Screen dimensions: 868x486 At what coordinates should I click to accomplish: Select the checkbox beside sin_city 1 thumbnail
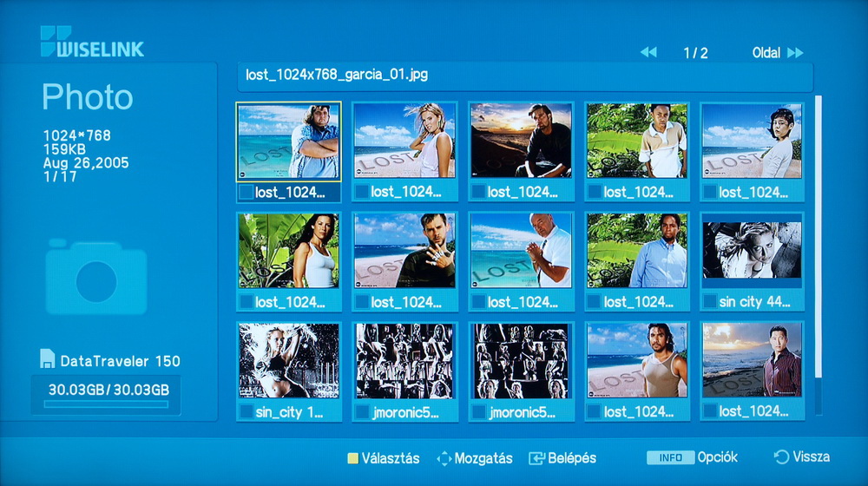click(x=247, y=411)
